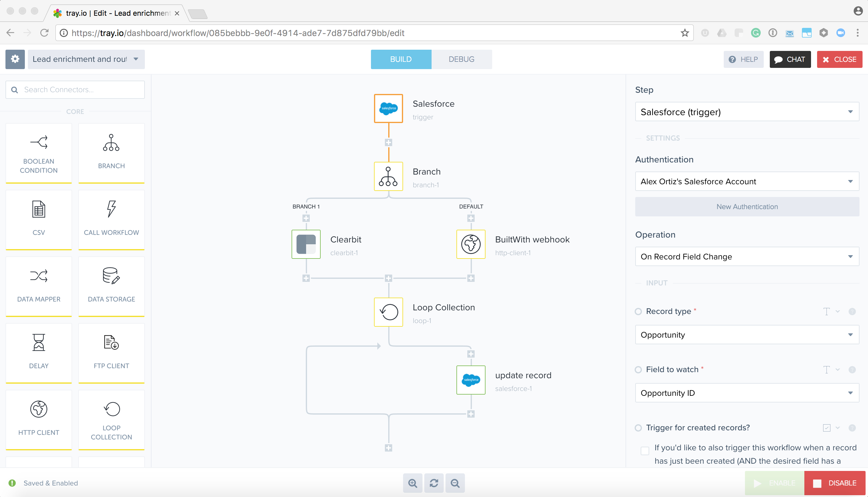Select the Branch step node on canvas
This screenshot has height=497, width=868.
coord(389,176)
